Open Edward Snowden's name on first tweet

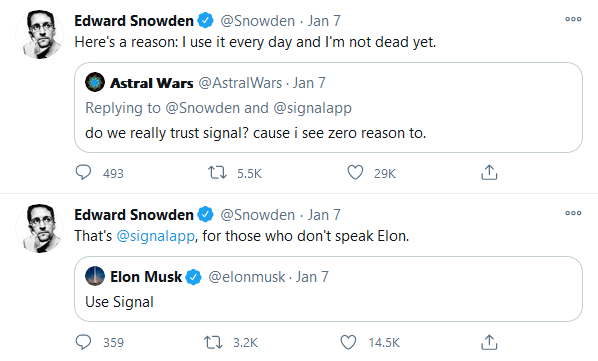(134, 21)
